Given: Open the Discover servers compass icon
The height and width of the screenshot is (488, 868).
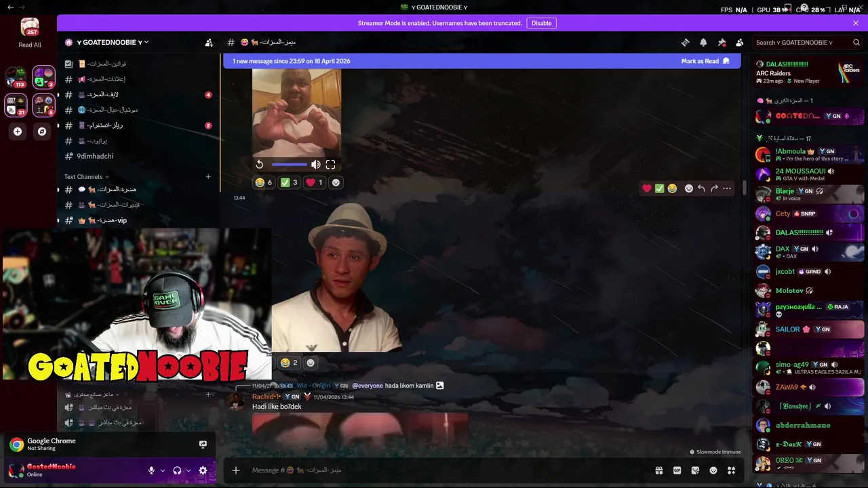Looking at the screenshot, I should [42, 131].
